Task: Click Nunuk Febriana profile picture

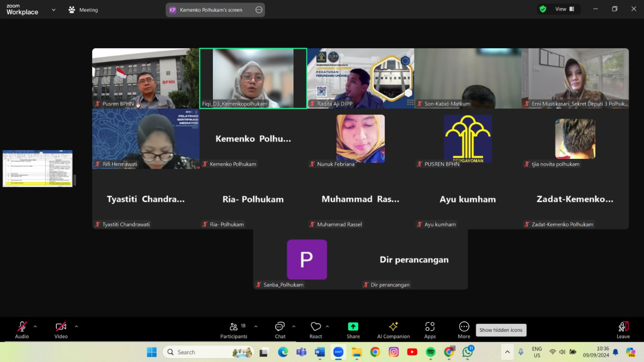Action: coord(361,138)
